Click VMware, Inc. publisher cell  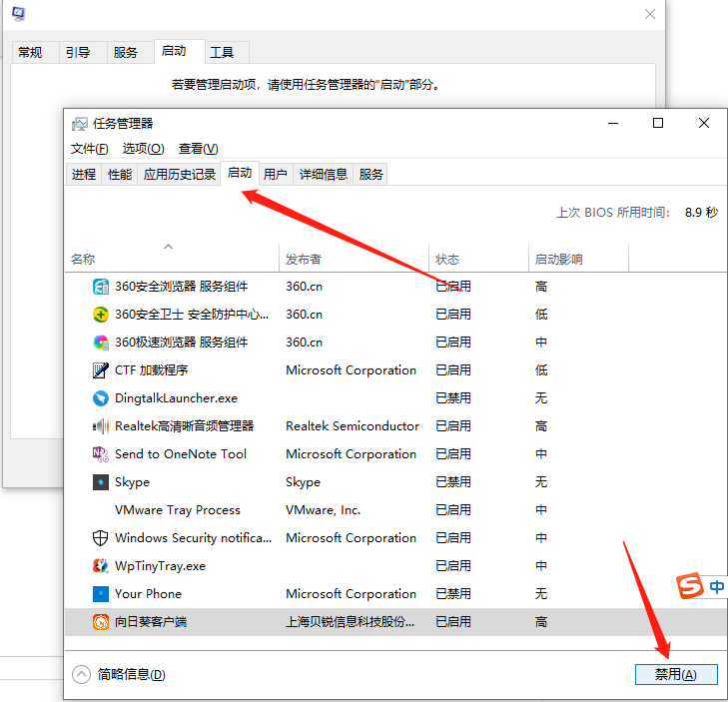pyautogui.click(x=324, y=510)
